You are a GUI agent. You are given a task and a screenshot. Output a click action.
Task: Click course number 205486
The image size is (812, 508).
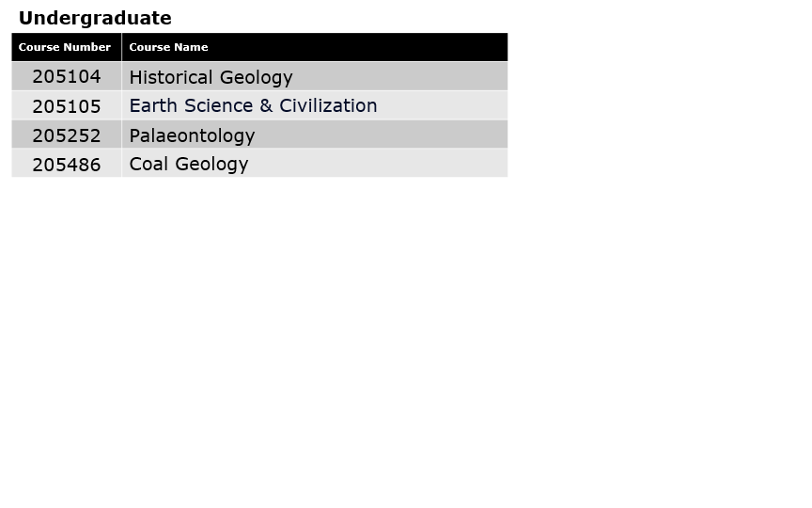click(x=67, y=165)
